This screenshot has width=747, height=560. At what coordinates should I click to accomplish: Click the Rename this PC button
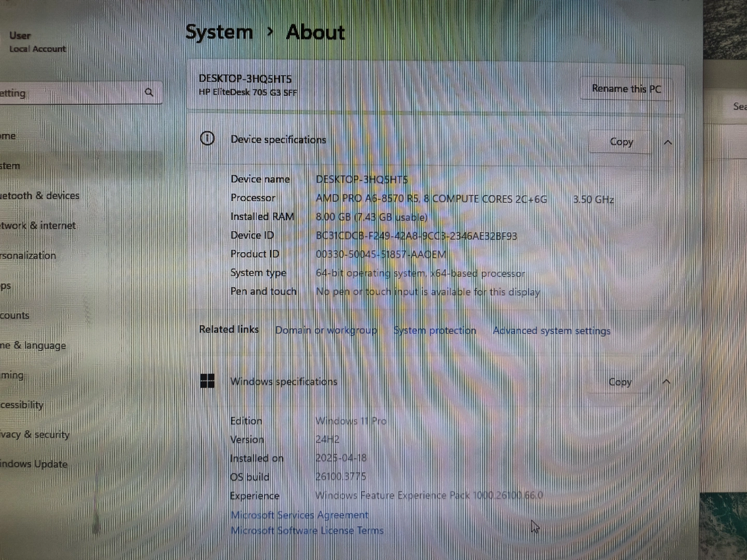click(x=626, y=89)
